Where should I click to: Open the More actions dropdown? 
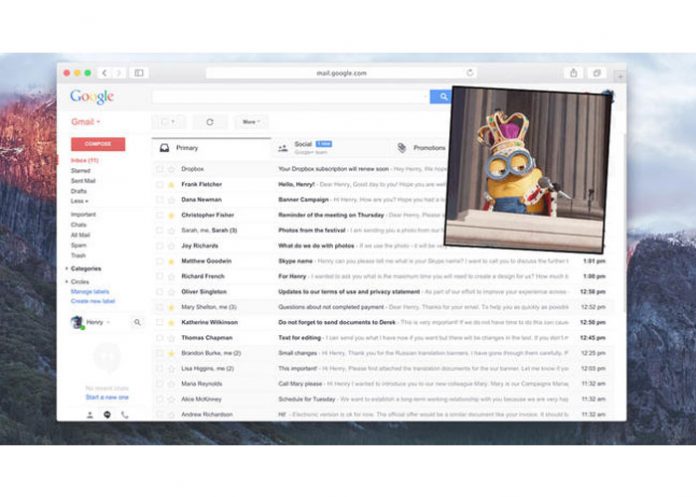click(251, 122)
